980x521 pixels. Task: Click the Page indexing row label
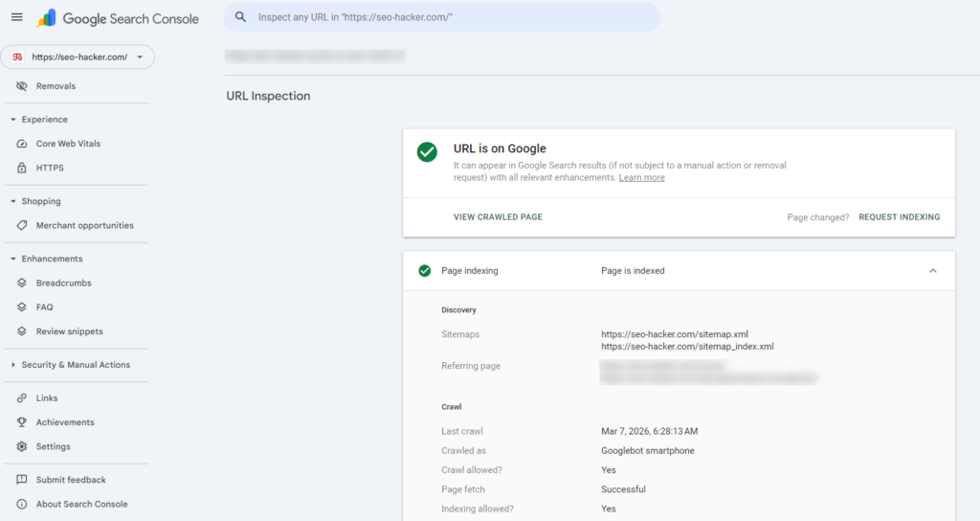tap(469, 271)
